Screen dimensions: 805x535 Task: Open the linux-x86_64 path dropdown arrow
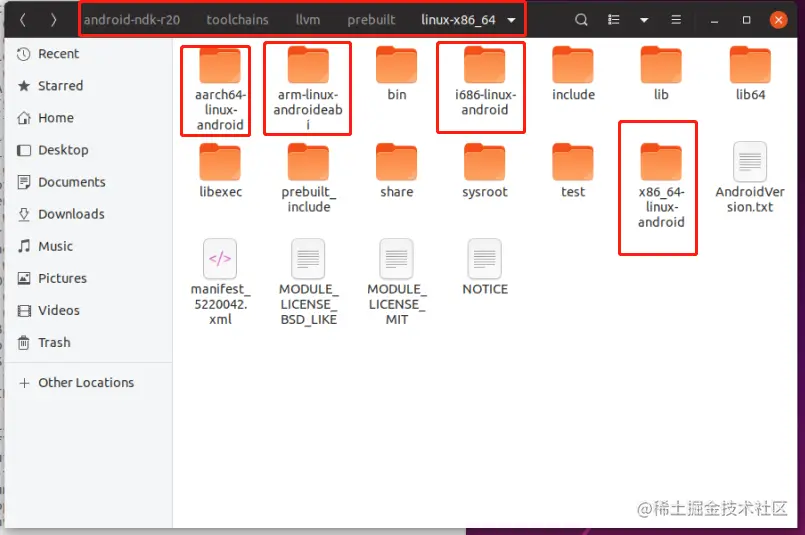tap(511, 21)
